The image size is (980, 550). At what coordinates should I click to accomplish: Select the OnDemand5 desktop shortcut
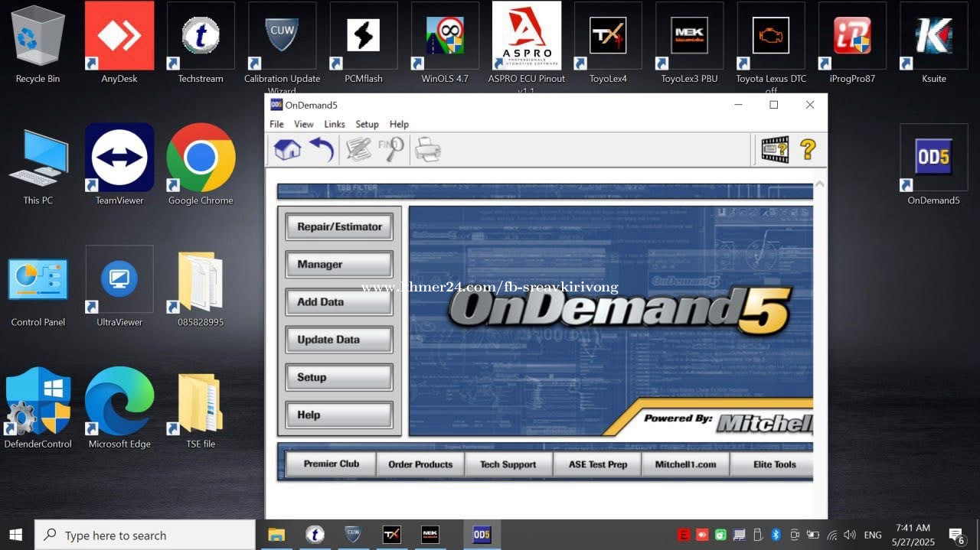point(933,165)
